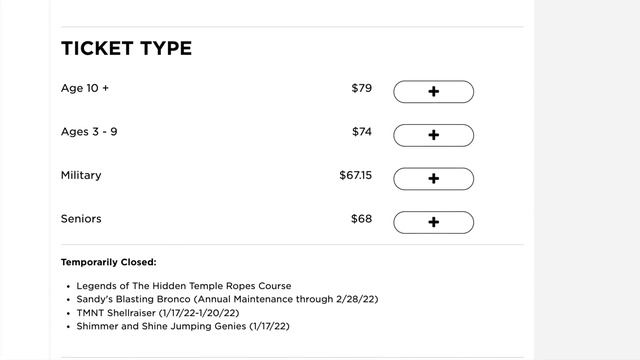Click the $79 price
This screenshot has height=360, width=640.
[362, 88]
